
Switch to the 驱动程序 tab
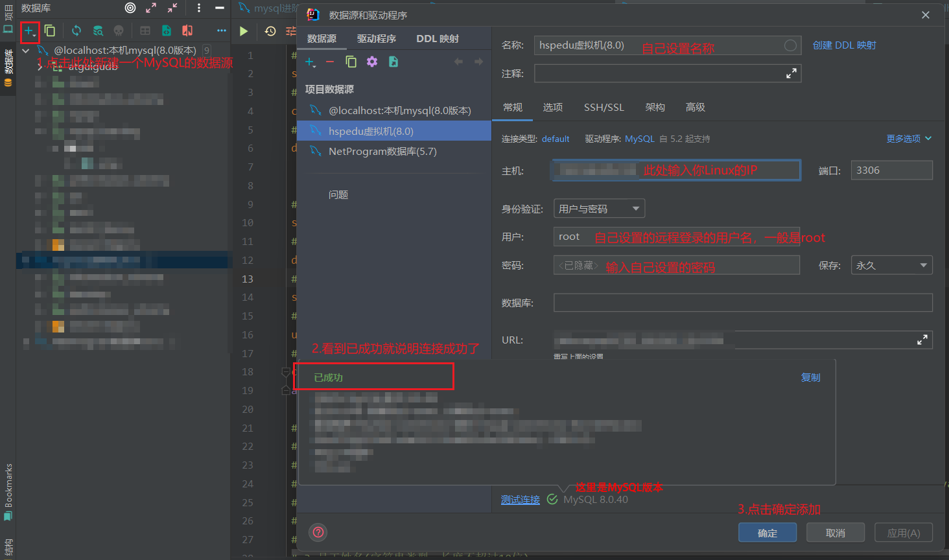(x=377, y=38)
